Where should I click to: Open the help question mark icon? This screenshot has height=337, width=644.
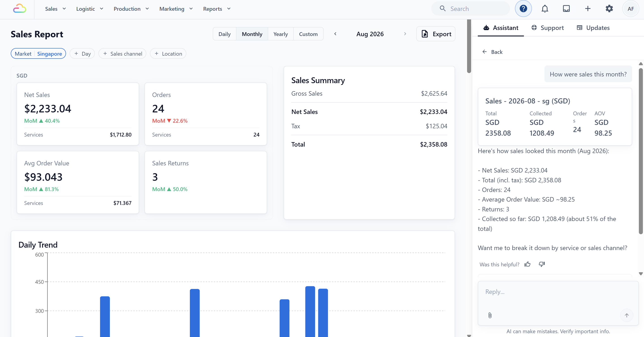[523, 9]
